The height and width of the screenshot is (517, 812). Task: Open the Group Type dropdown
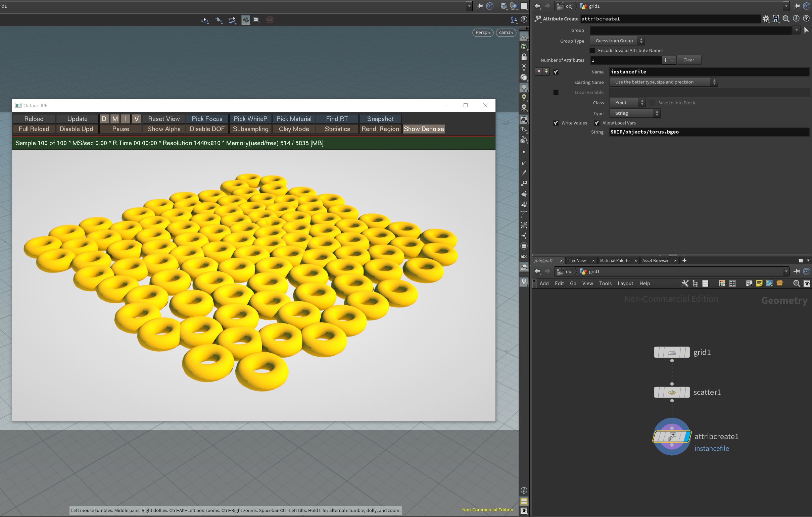point(617,41)
